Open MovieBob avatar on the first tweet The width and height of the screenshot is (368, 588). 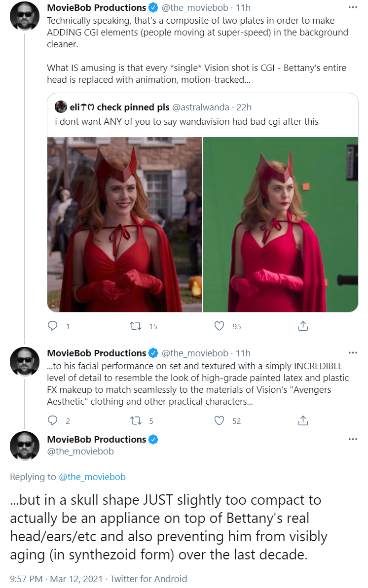(24, 16)
